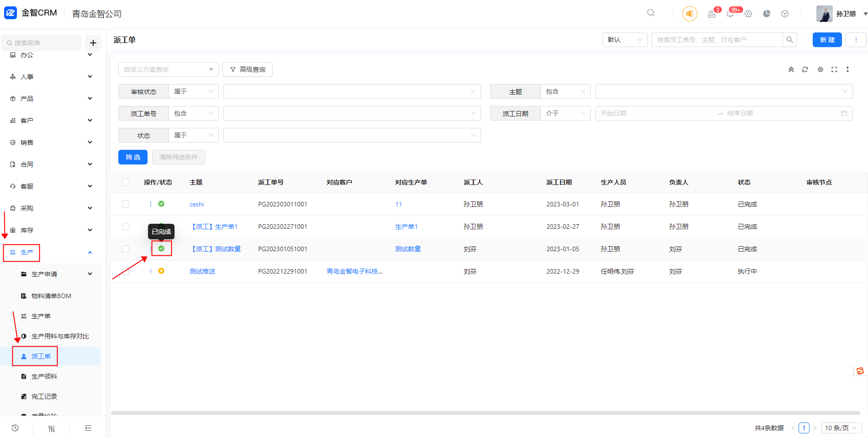868x438 pixels.
Task: Click green completed status icon for ceshi row
Action: [x=161, y=204]
